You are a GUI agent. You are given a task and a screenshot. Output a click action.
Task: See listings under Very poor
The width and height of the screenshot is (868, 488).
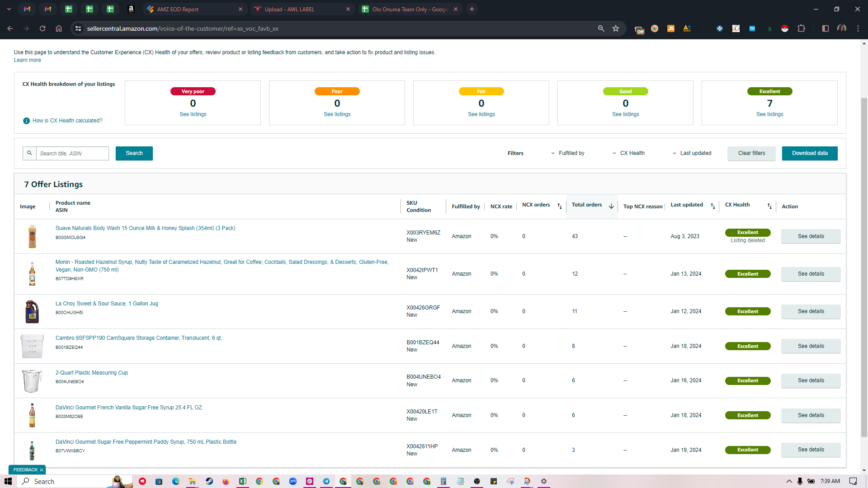click(193, 114)
